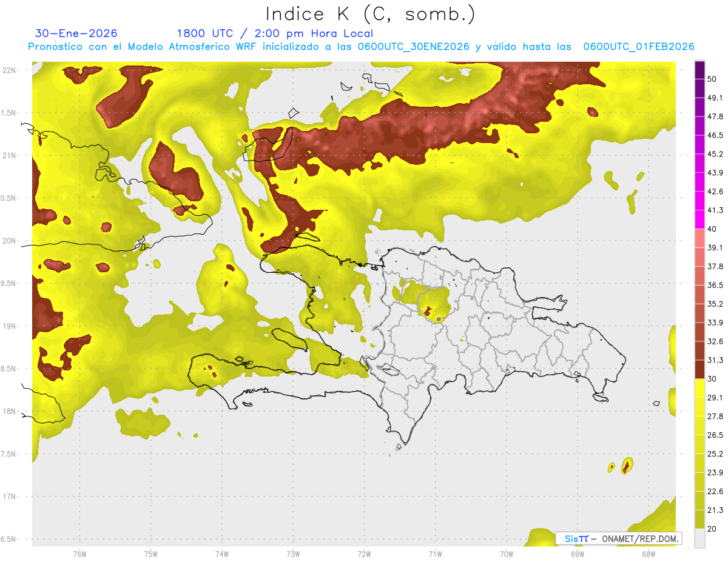Select the legend value 29.1
Screen dimensions: 728x562
point(715,398)
